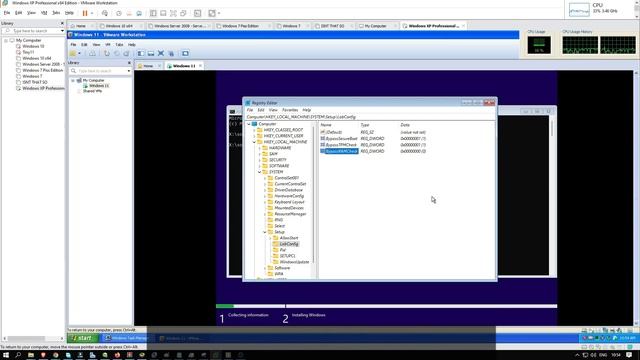Open dropdown arrow next to pause button
Image resolution: width=640 pixels, height=360 pixels.
[92, 13]
